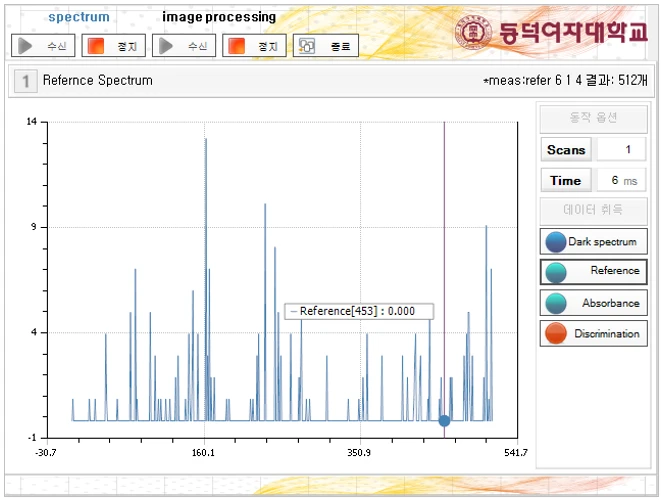Click the 종료 exit button
Screen dimensions: 665x501
(326, 45)
